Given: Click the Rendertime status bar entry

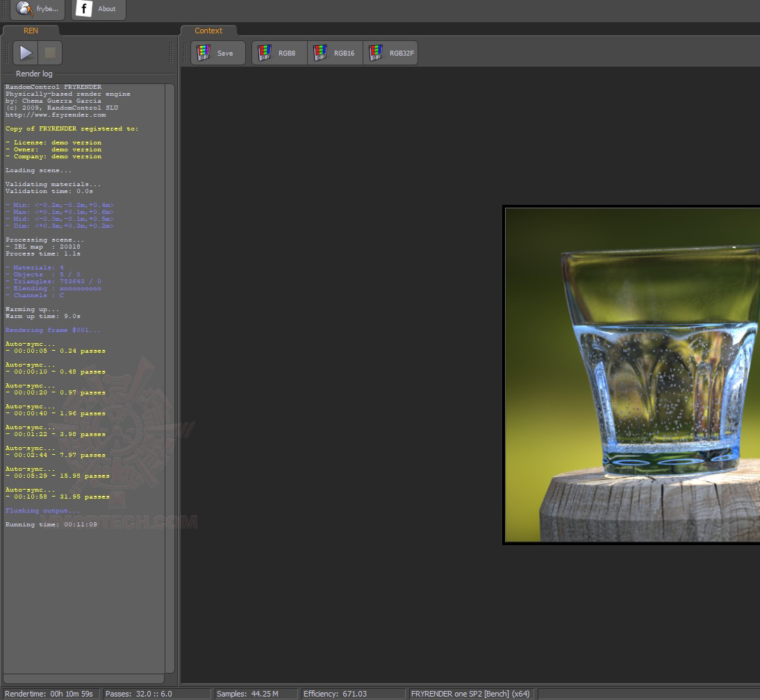Looking at the screenshot, I should tap(51, 694).
